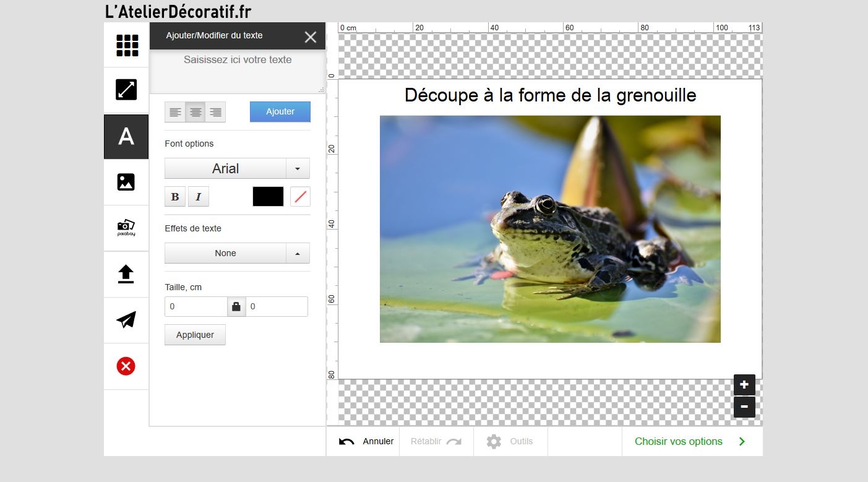This screenshot has height=482, width=868.
Task: Click the Saisissez ici votre texte field
Action: pyautogui.click(x=238, y=71)
